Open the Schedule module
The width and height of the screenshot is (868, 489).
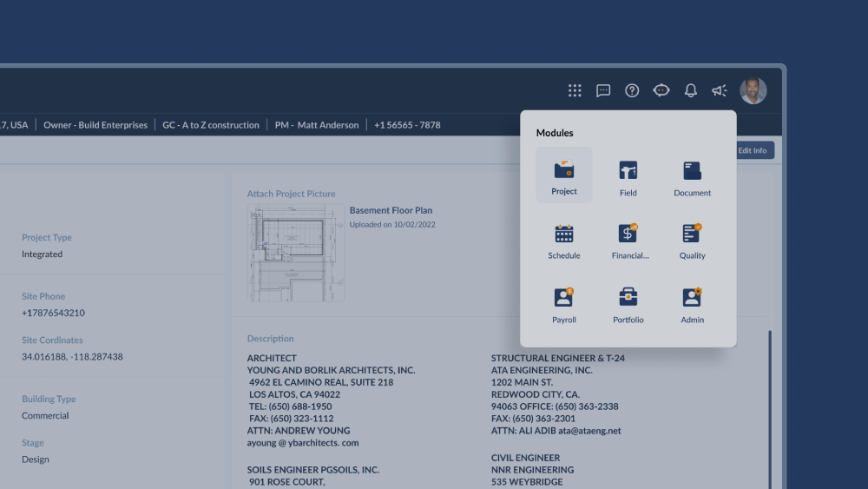pos(564,241)
